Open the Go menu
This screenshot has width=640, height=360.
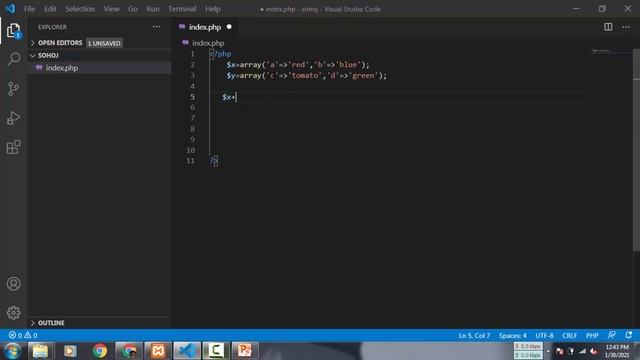[133, 9]
